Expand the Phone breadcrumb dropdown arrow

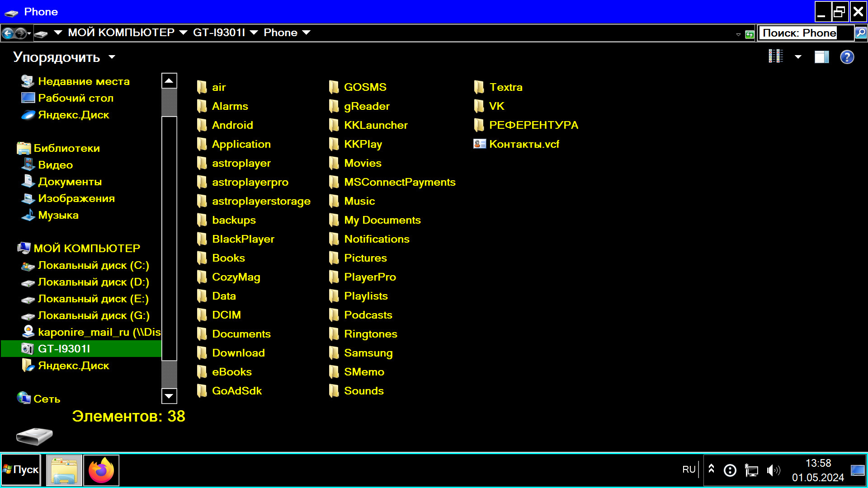tap(306, 33)
